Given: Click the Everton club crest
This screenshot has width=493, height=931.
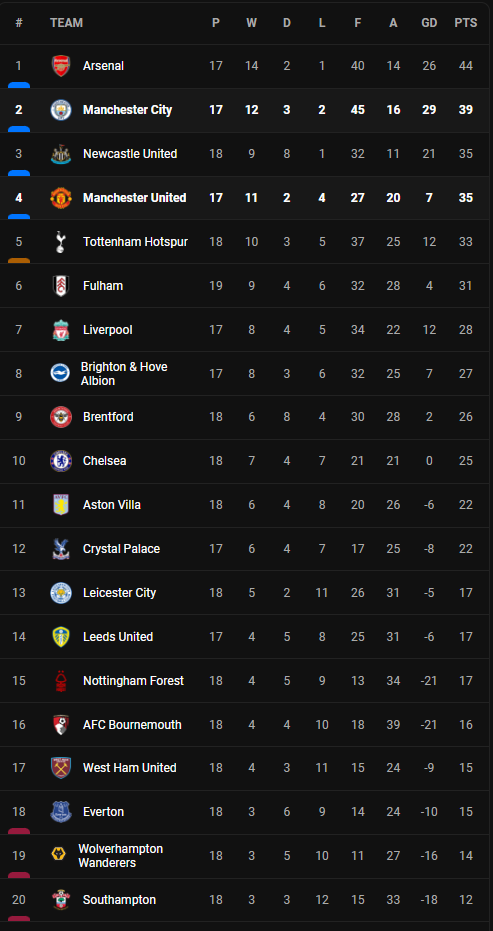Looking at the screenshot, I should point(61,812).
